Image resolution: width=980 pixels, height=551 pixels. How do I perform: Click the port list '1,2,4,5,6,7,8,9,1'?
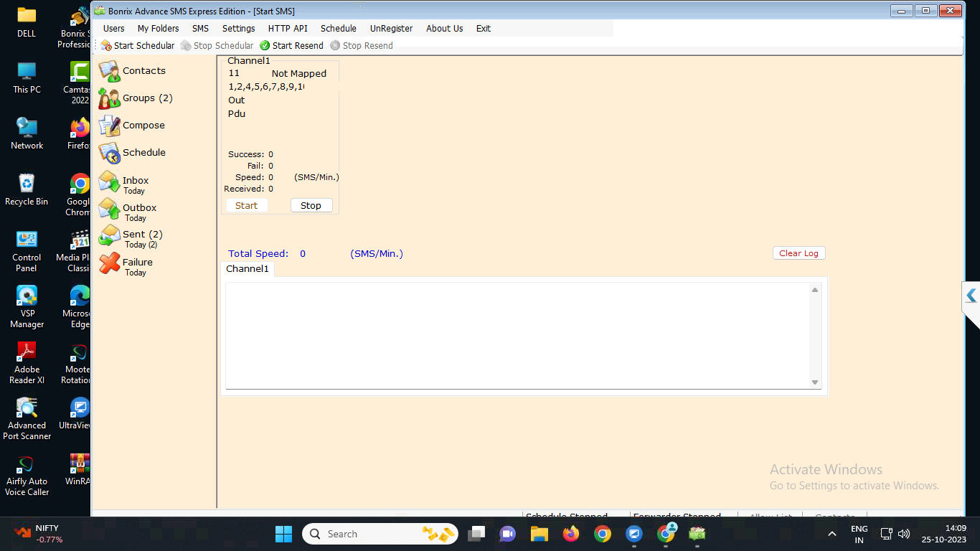(x=266, y=87)
